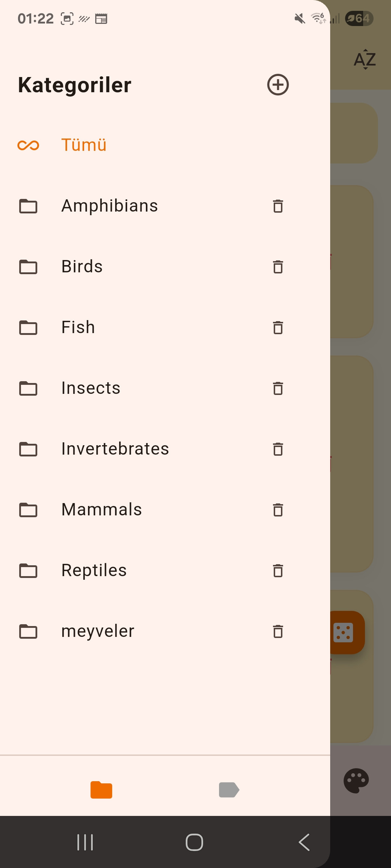The width and height of the screenshot is (391, 868).
Task: Delete the Invertebrates category
Action: (278, 449)
